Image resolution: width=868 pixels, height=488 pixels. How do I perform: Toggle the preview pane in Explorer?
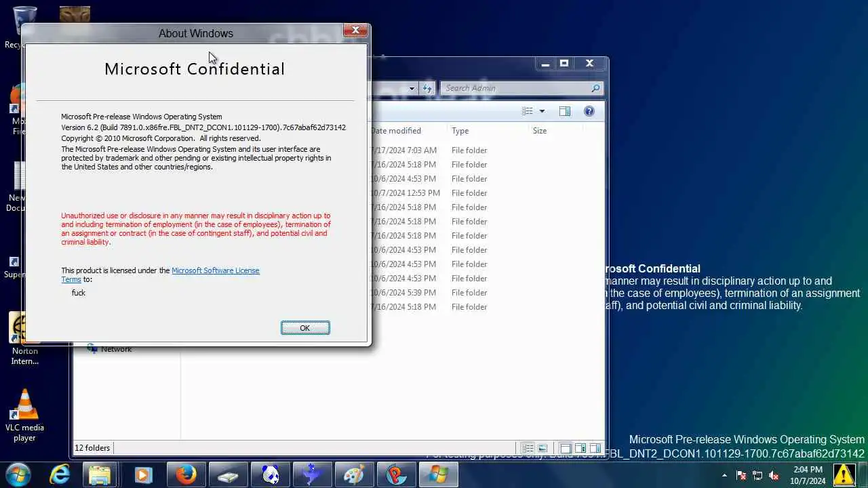565,111
